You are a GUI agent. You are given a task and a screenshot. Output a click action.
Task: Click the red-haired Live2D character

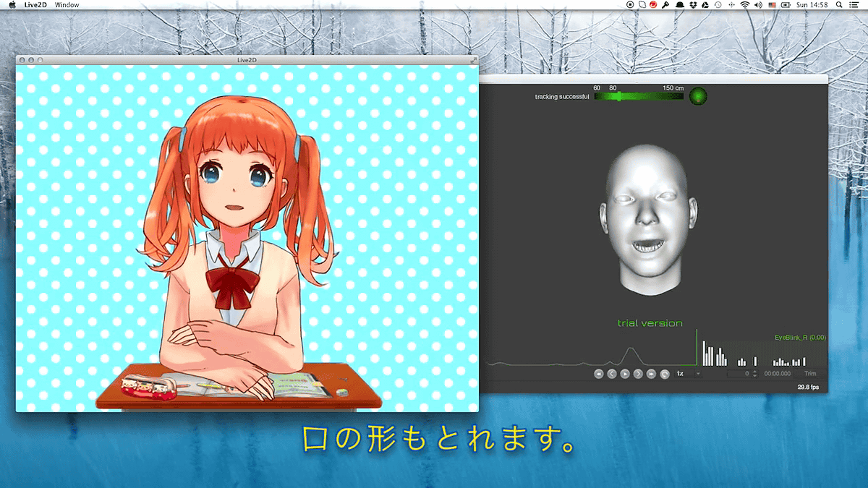(x=237, y=249)
